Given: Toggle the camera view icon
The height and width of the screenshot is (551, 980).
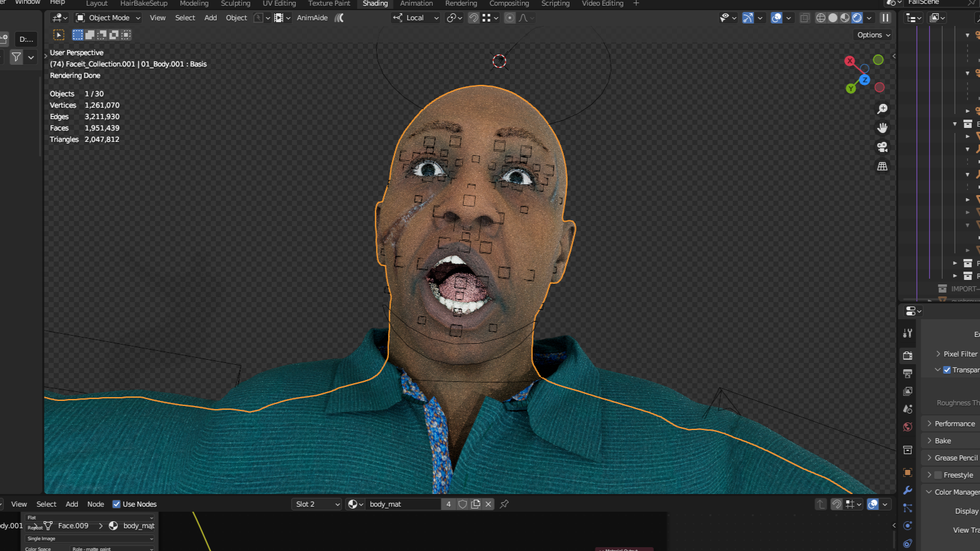Looking at the screenshot, I should click(882, 147).
